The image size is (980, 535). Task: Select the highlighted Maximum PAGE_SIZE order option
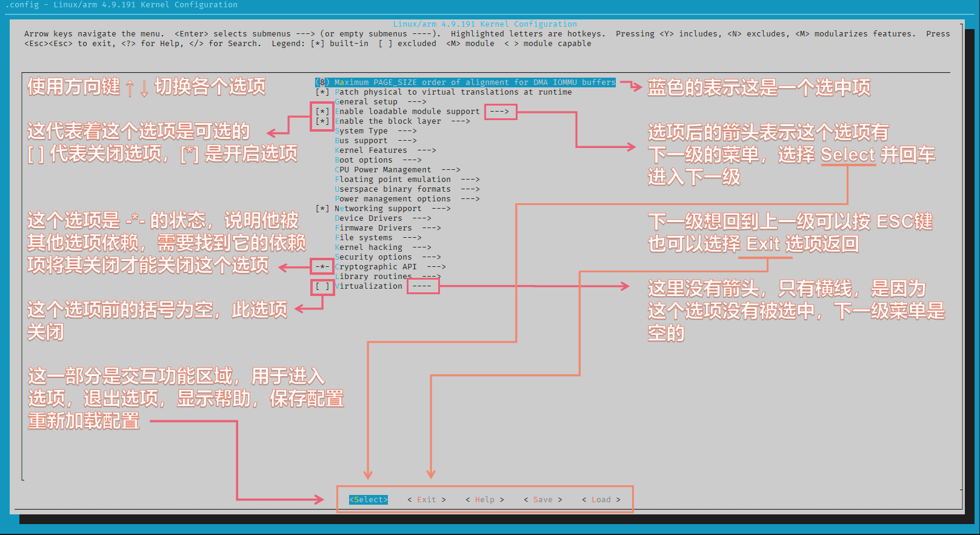[x=465, y=82]
